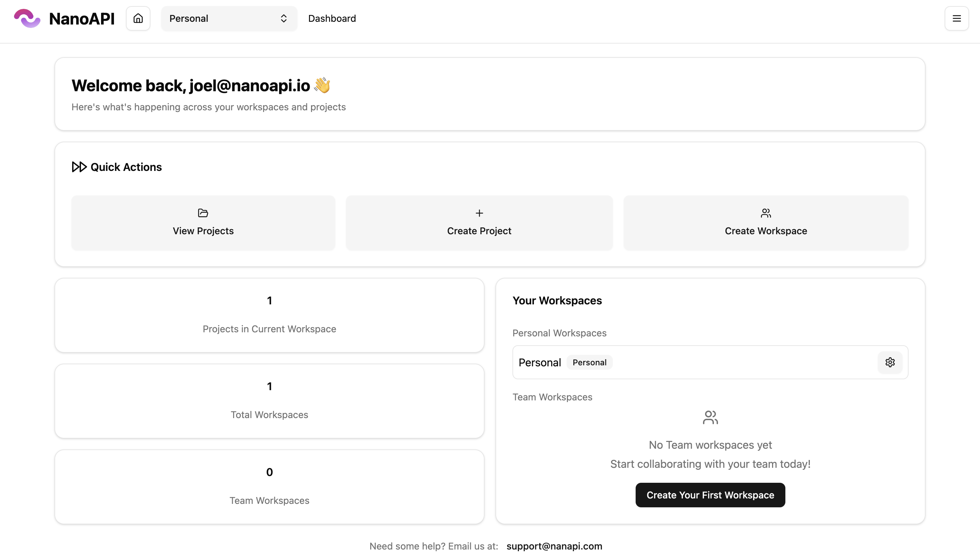Image resolution: width=980 pixels, height=557 pixels.
Task: Email support@nanapi.com via the link
Action: pyautogui.click(x=554, y=546)
